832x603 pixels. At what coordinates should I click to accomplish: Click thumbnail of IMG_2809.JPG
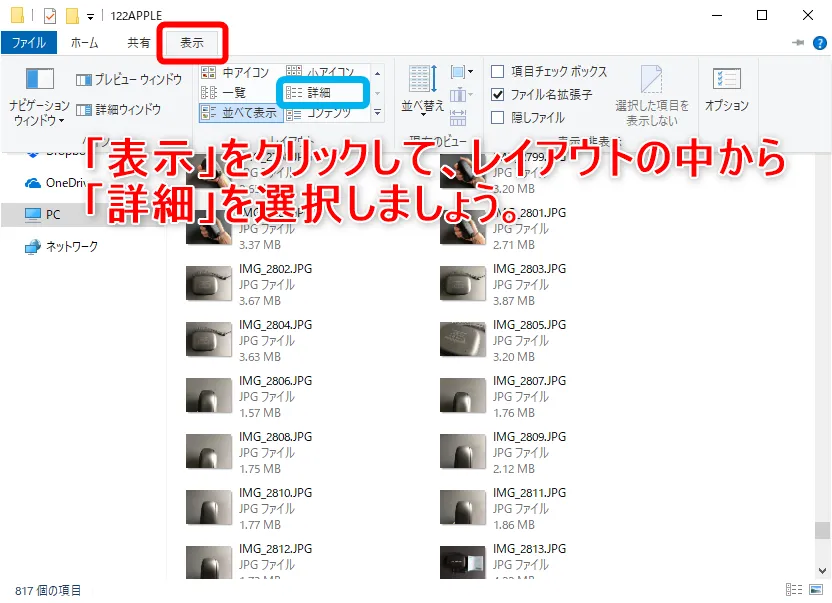click(463, 452)
